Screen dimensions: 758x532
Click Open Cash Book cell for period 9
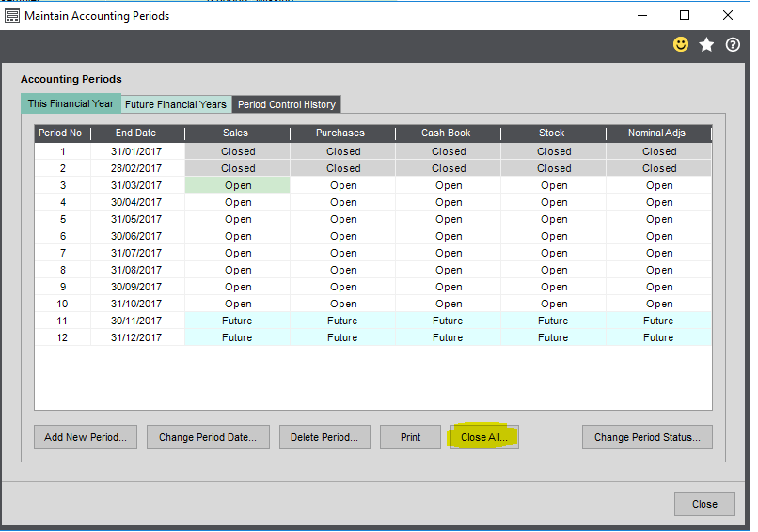pos(449,287)
